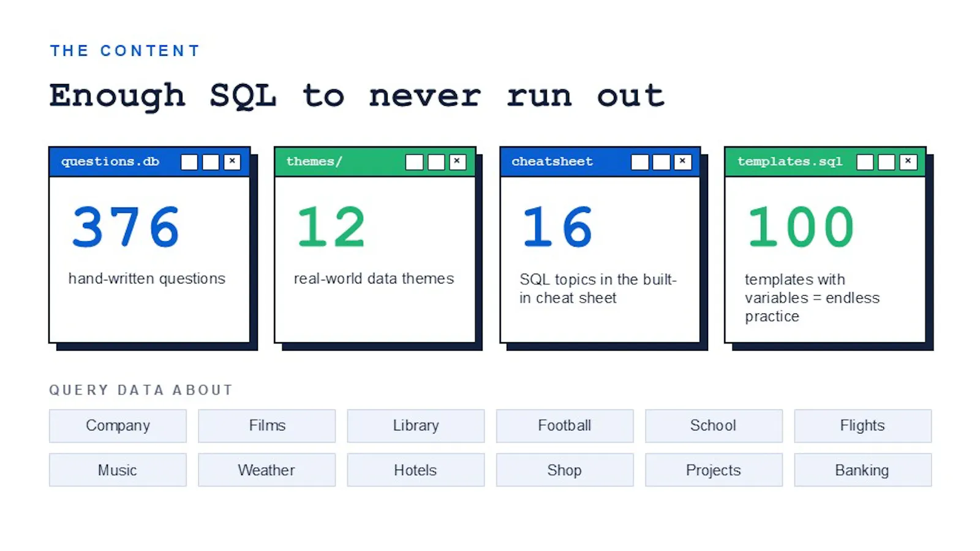Click 'SQL topics in the built-in cheat sheet' text
The image size is (980, 551).
598,288
